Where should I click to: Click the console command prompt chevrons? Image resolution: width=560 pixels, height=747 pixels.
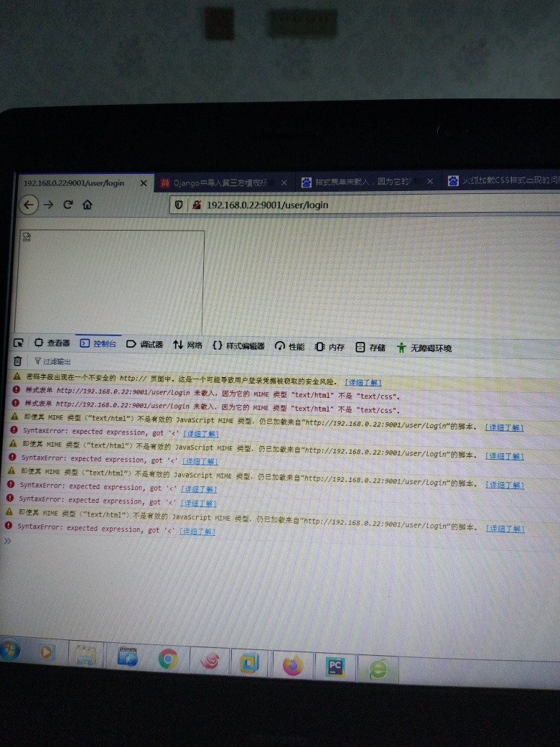pyautogui.click(x=7, y=541)
